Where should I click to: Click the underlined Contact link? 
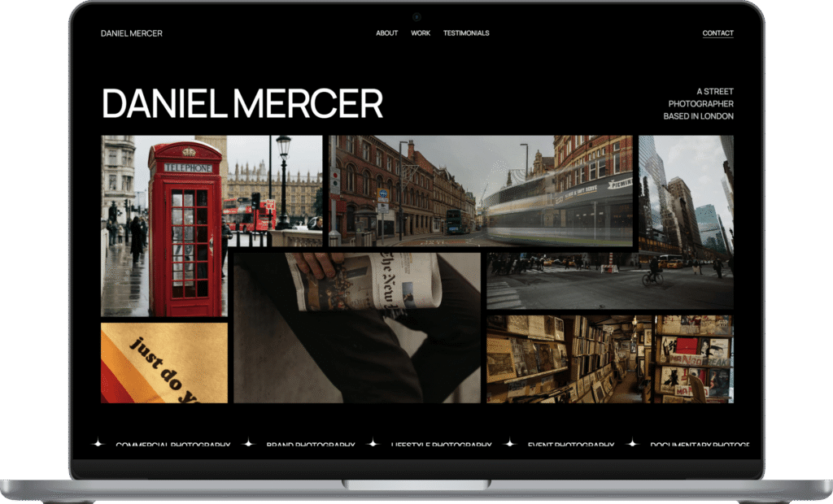[717, 33]
